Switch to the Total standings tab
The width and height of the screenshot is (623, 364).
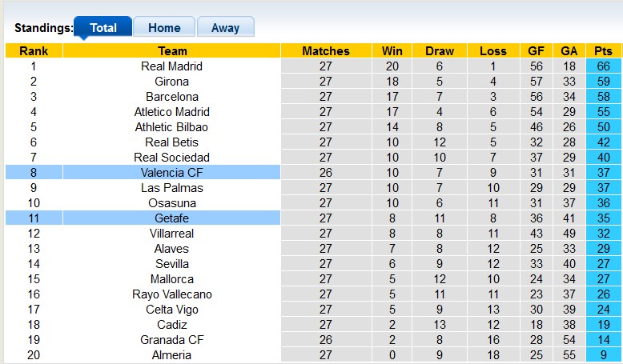[x=103, y=28]
